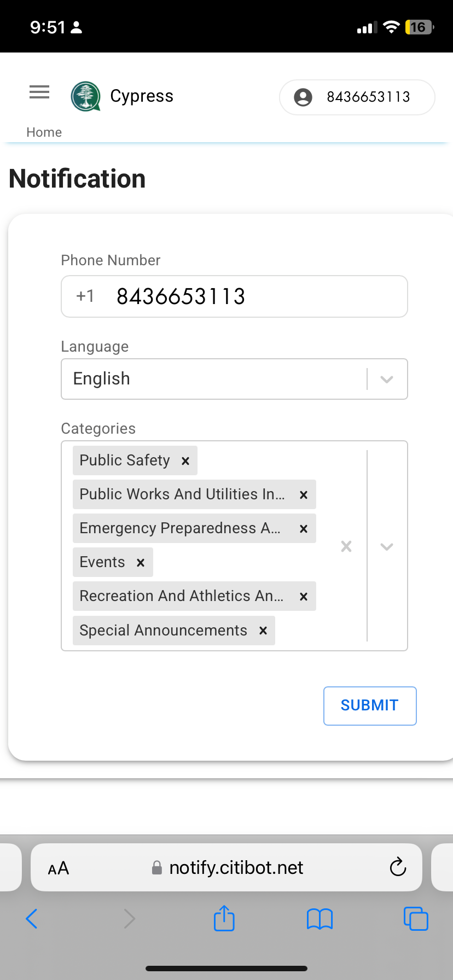Expand the Language dropdown

click(x=387, y=378)
